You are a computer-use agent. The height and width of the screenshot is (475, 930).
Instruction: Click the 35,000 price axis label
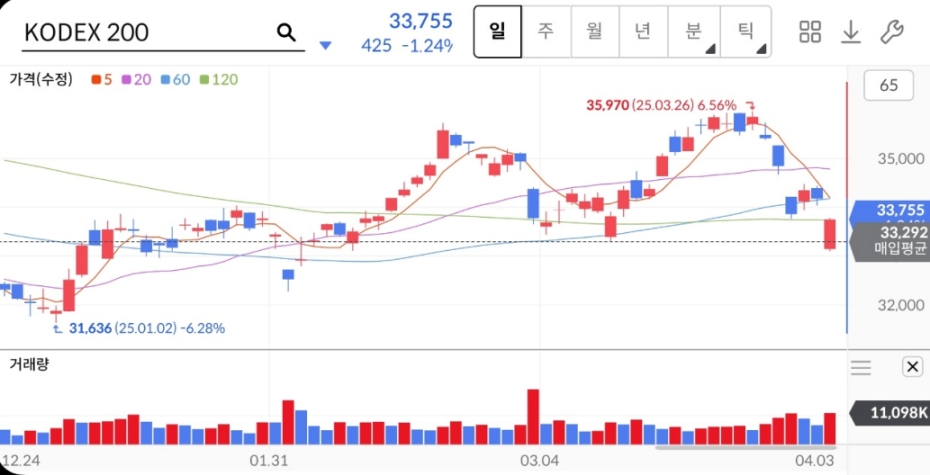[x=900, y=158]
